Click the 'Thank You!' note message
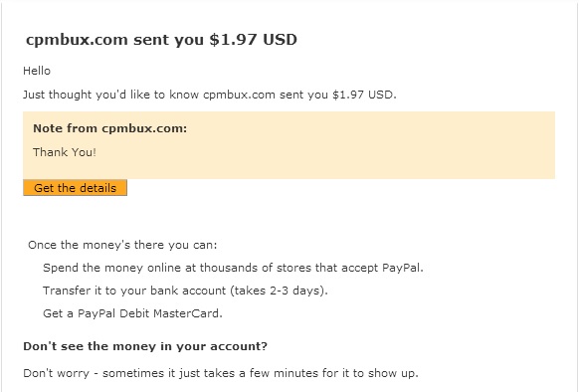 [x=65, y=152]
